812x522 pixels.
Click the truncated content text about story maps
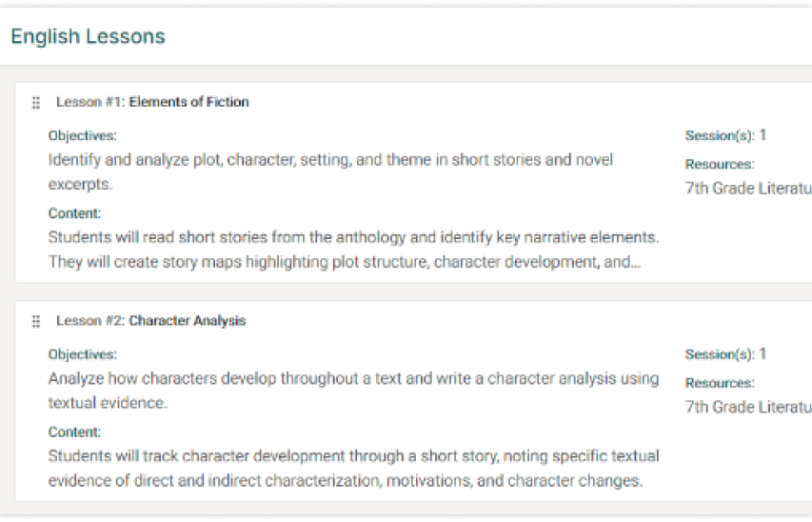pyautogui.click(x=345, y=262)
